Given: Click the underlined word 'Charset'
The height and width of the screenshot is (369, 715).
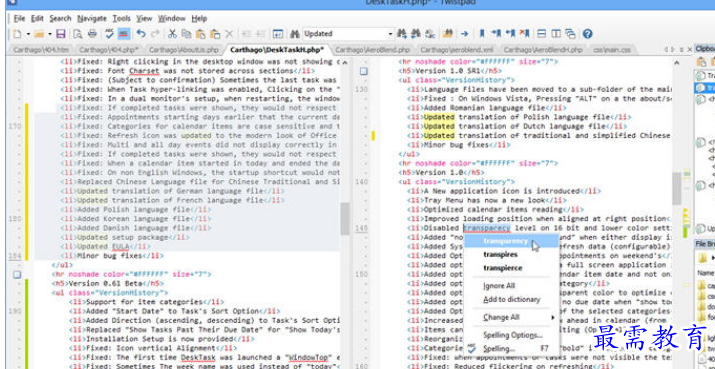Looking at the screenshot, I should coord(145,71).
